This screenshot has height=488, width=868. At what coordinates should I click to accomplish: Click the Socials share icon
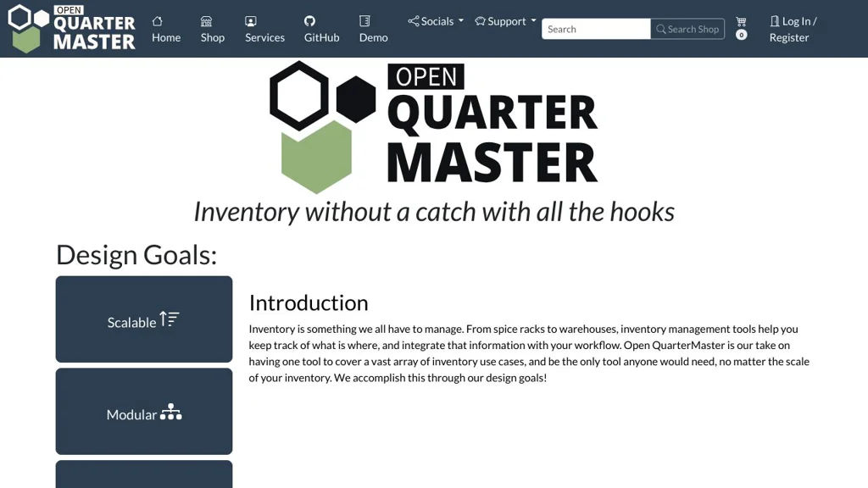pyautogui.click(x=414, y=21)
